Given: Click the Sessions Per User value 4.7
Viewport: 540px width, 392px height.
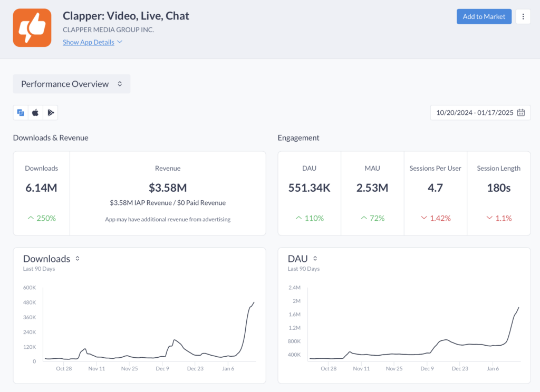Looking at the screenshot, I should [x=435, y=188].
